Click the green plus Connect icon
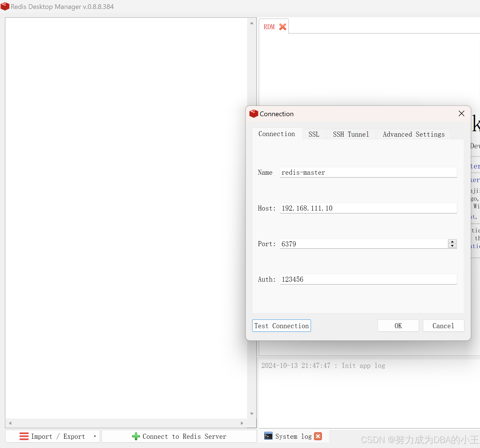Viewport: 480px width, 448px height. click(136, 436)
